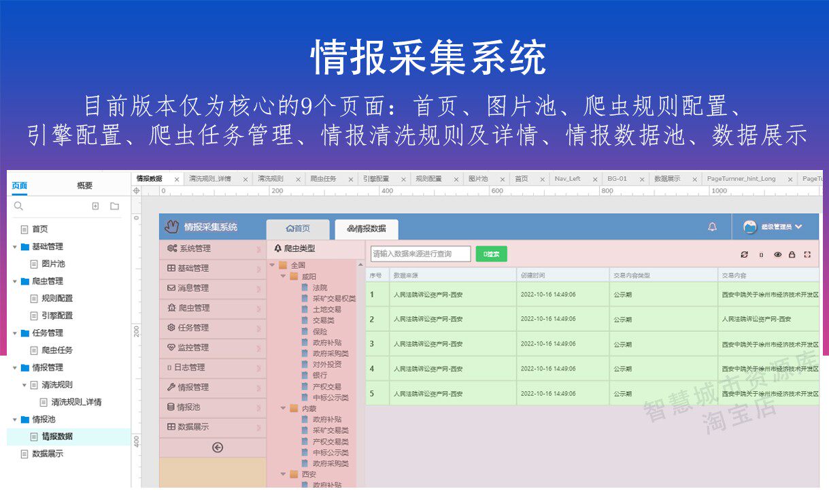
Task: Open 监控管理 in the sidebar menu
Action: tap(212, 348)
